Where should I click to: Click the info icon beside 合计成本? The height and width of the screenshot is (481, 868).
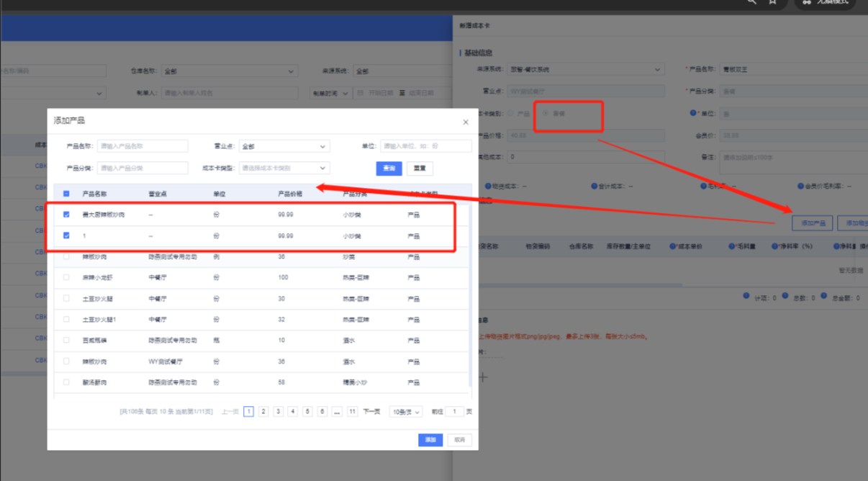[x=594, y=186]
